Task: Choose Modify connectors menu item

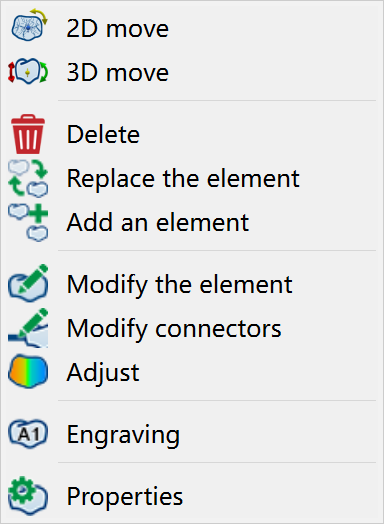Action: 192,328
